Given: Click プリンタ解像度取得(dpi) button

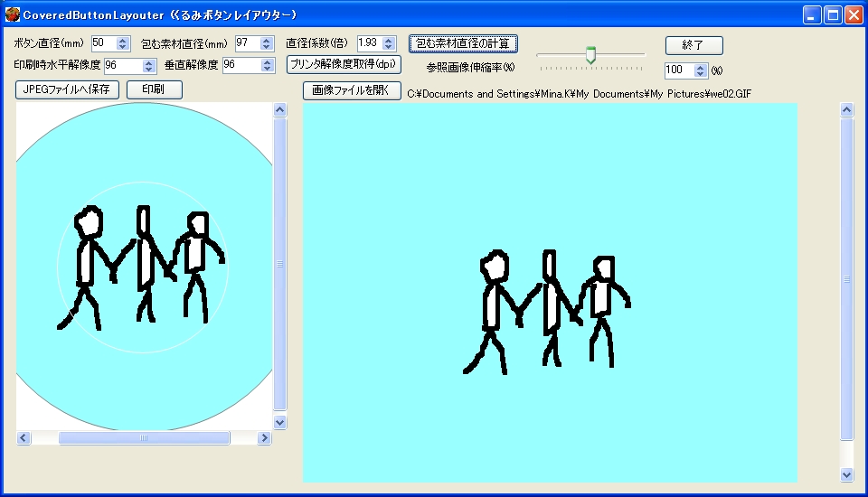Looking at the screenshot, I should click(x=344, y=65).
